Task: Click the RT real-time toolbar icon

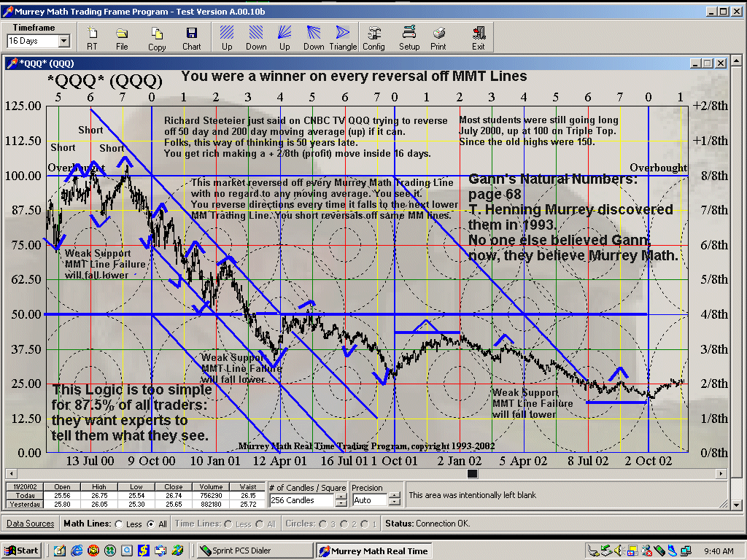Action: [x=92, y=37]
